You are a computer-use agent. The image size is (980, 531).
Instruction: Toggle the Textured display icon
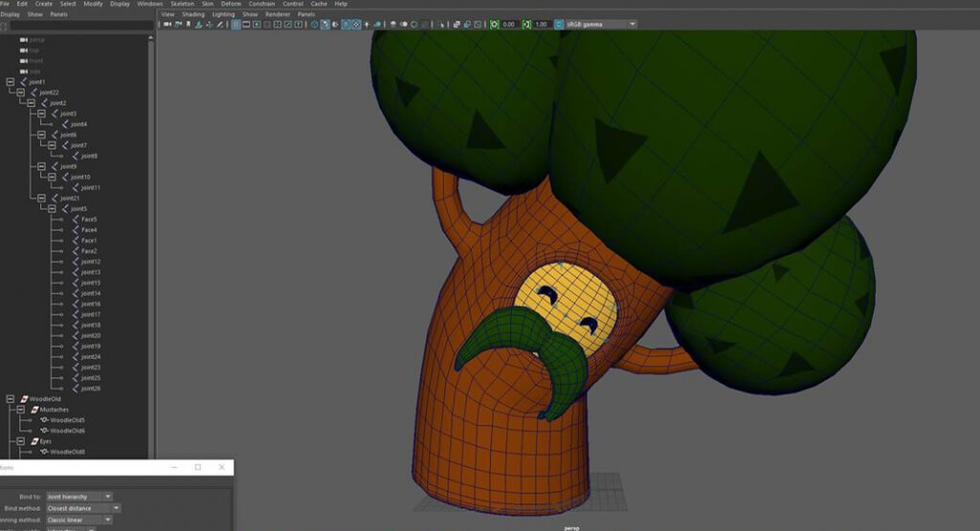tap(357, 24)
